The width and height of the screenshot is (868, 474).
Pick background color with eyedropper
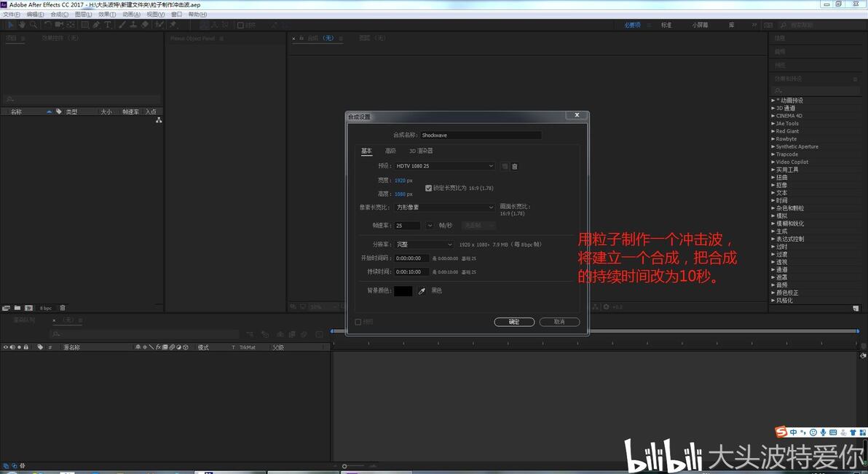(x=422, y=291)
